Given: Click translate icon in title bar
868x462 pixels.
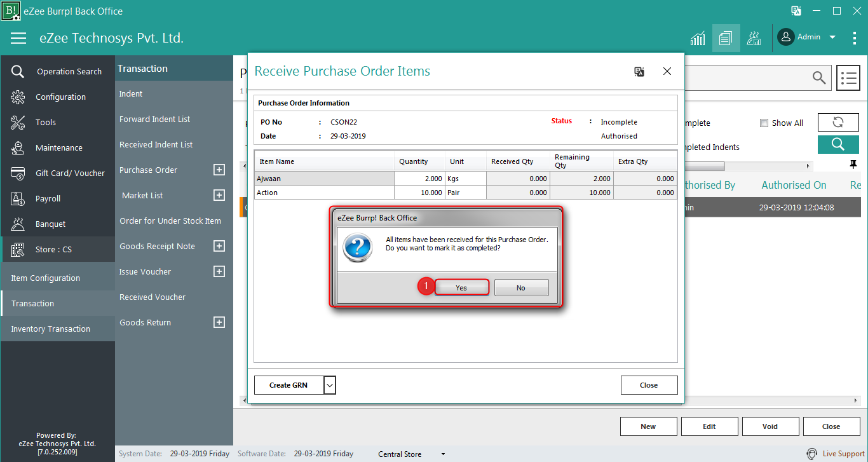Looking at the screenshot, I should tap(796, 11).
